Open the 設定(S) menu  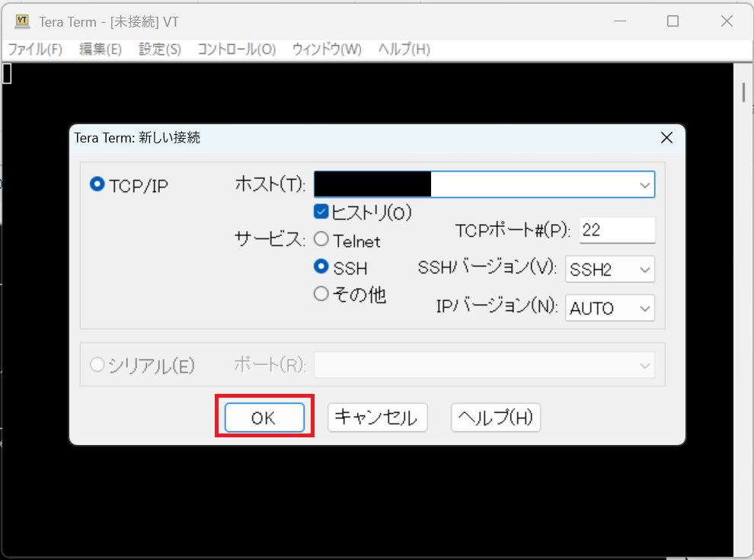pos(160,50)
